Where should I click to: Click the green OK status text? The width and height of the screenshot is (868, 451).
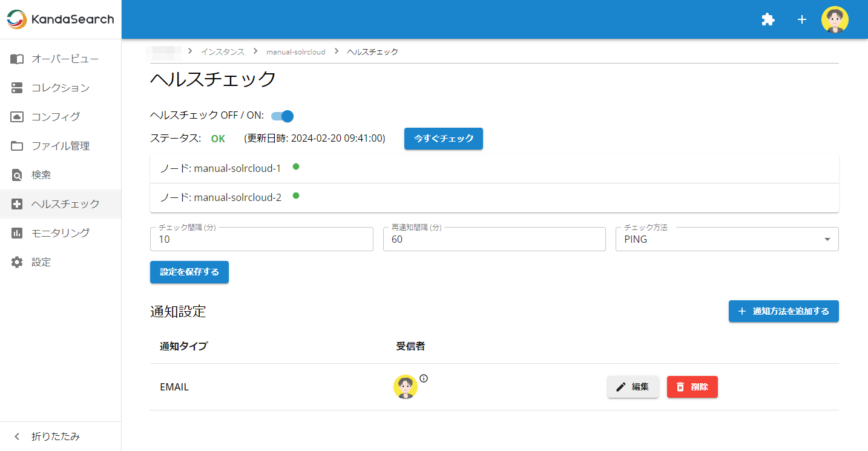tap(218, 139)
